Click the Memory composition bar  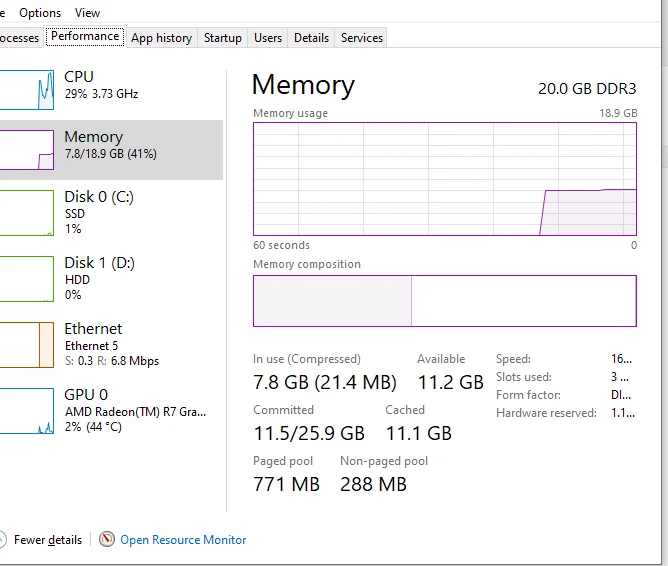point(444,301)
